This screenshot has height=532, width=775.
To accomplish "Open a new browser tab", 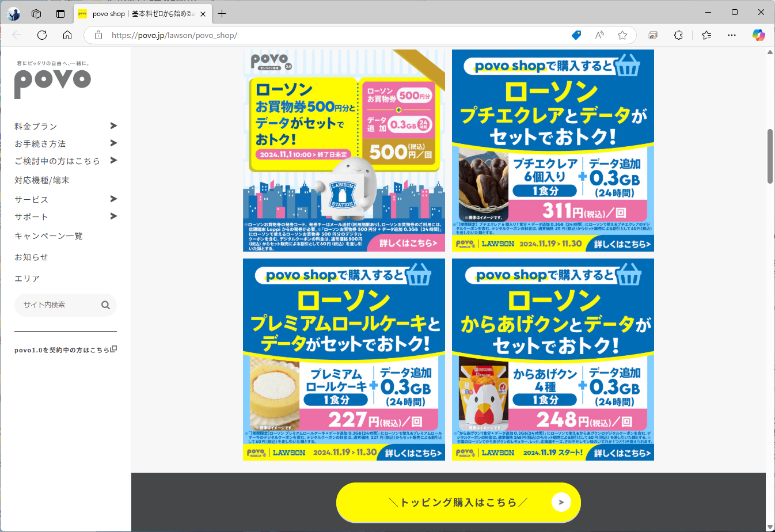I will (222, 14).
